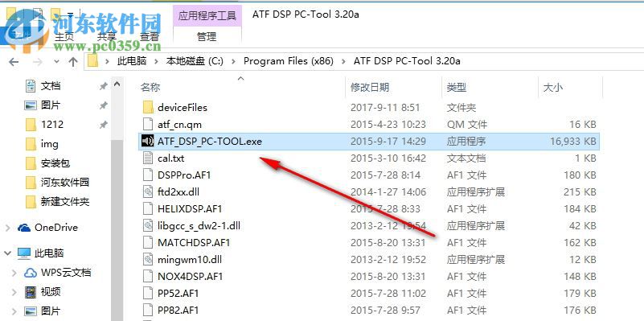The height and width of the screenshot is (321, 644).
Task: Click the 1212 folder icon in sidebar
Action: pyautogui.click(x=31, y=124)
